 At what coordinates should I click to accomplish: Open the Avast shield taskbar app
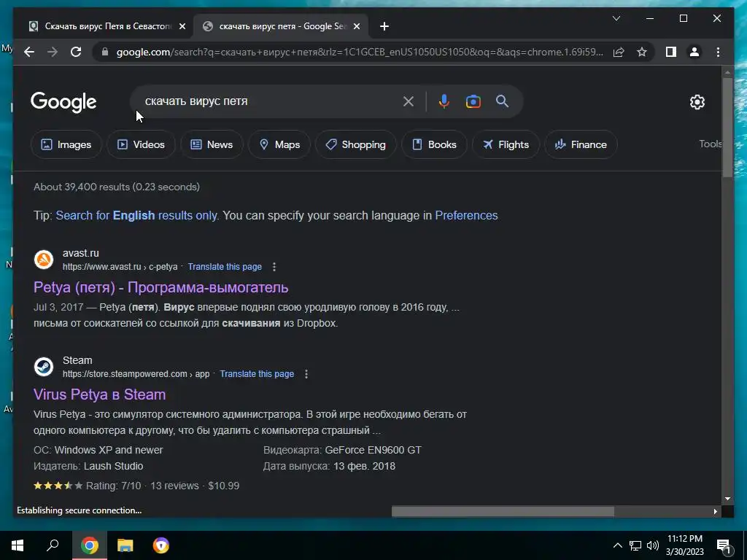click(161, 545)
